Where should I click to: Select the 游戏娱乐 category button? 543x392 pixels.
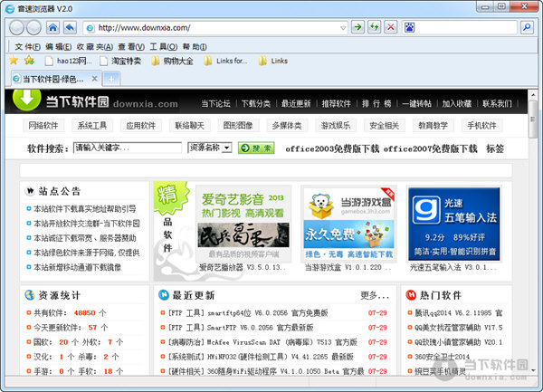click(x=336, y=125)
